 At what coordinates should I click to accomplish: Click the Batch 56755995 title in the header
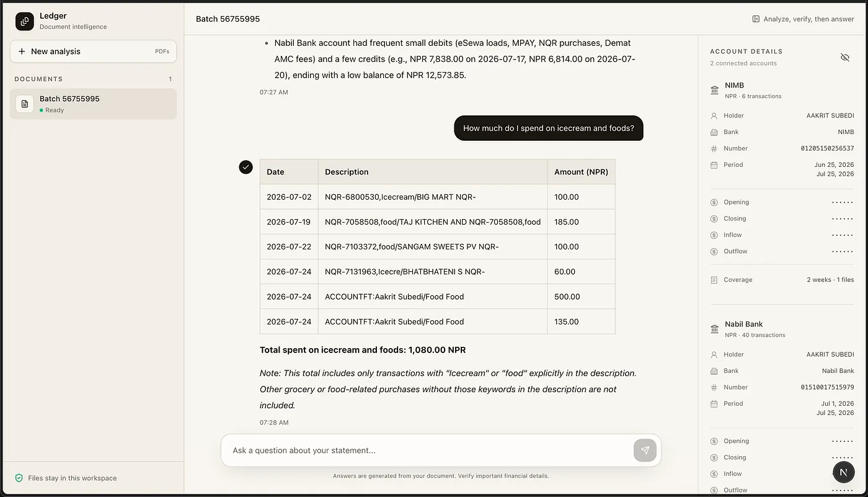228,19
